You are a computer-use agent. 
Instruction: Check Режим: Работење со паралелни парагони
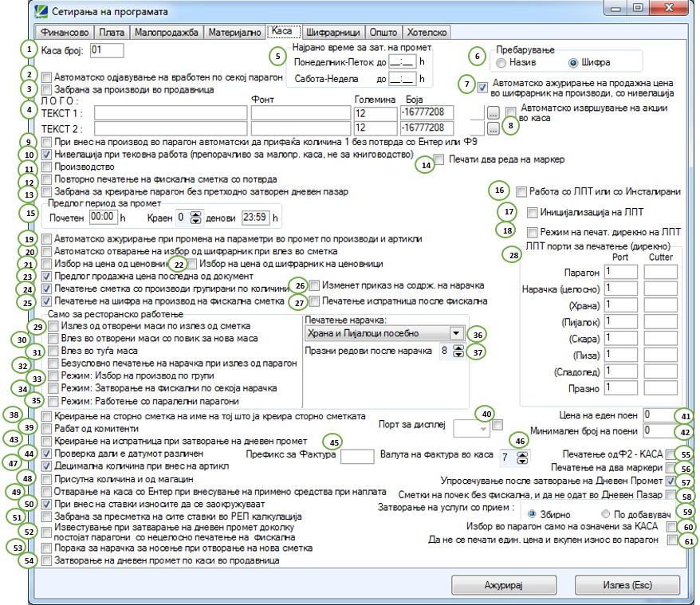[x=53, y=402]
